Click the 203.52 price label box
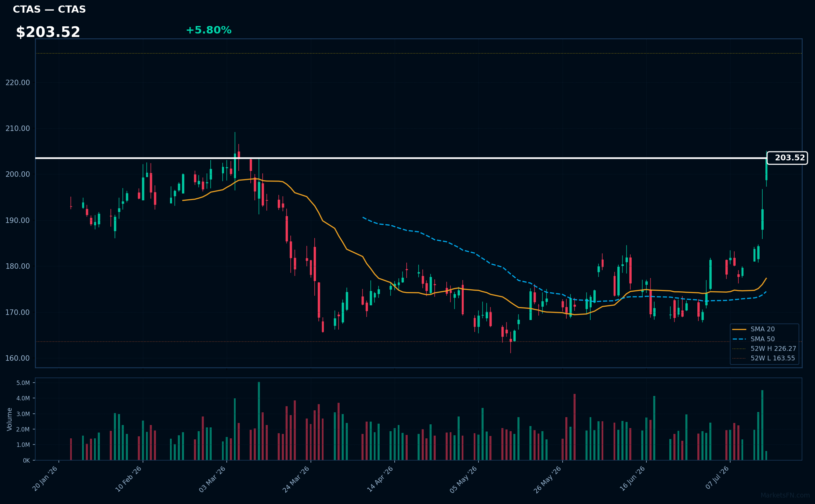Image resolution: width=815 pixels, height=504 pixels. click(x=787, y=158)
